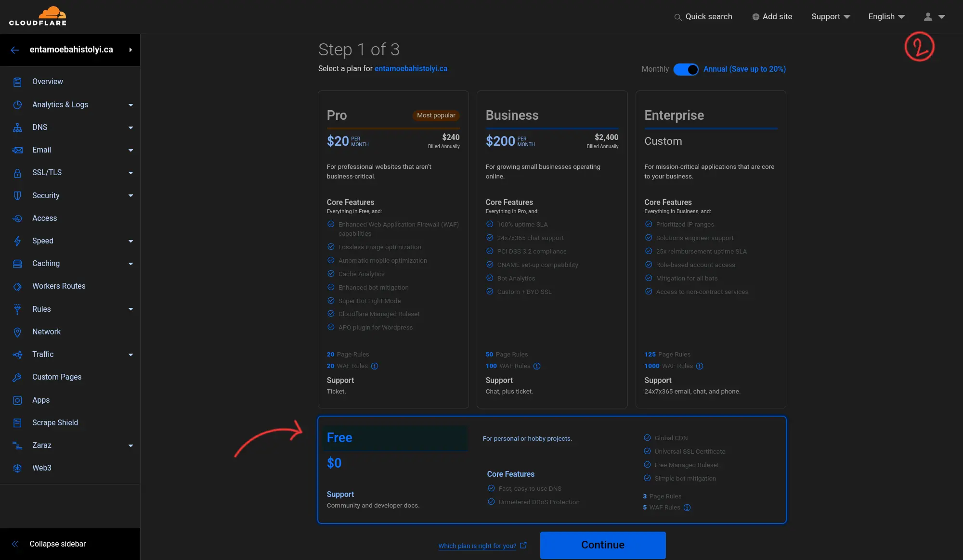
Task: Click the DNS network tree icon
Action: click(x=17, y=127)
